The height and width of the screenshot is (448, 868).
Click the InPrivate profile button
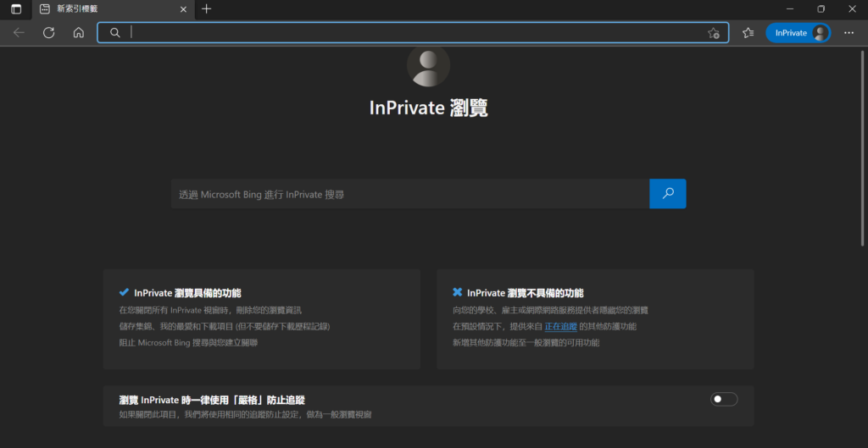point(798,33)
